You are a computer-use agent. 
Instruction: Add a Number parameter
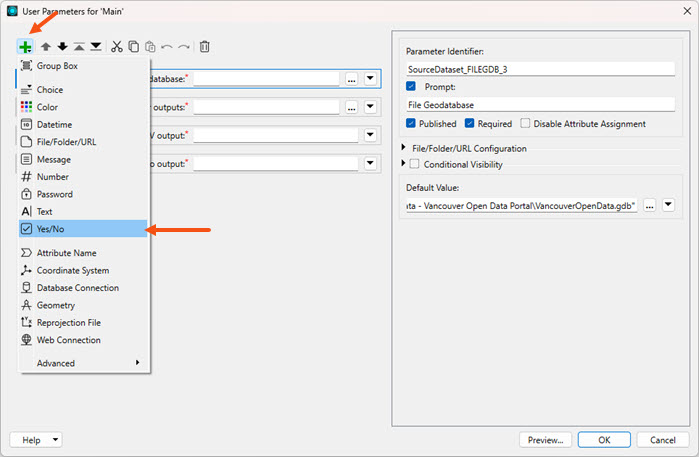pos(82,177)
